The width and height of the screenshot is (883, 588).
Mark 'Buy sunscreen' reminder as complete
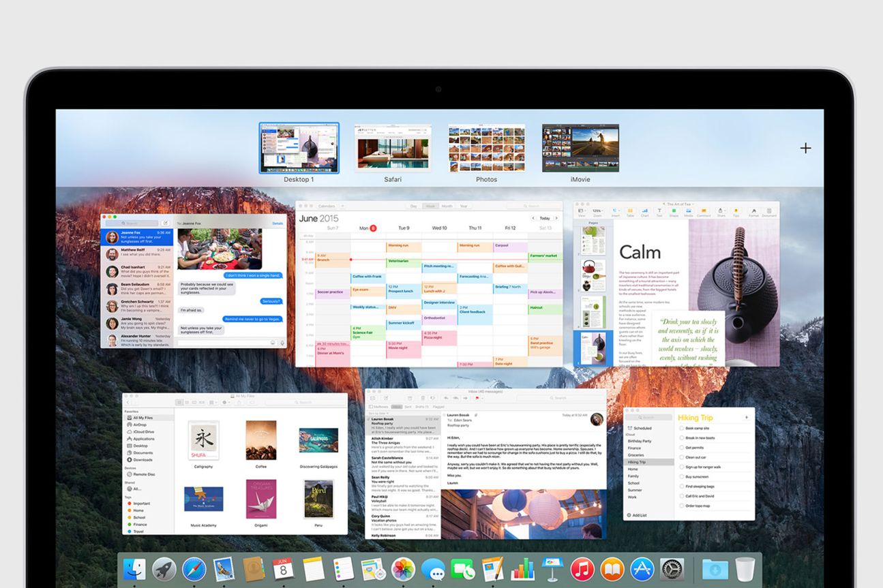(x=681, y=477)
